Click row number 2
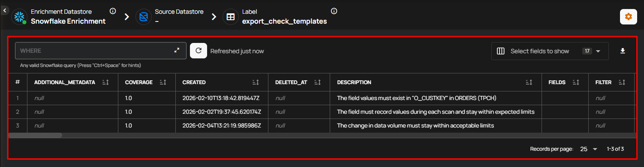644x167 pixels. coord(18,112)
